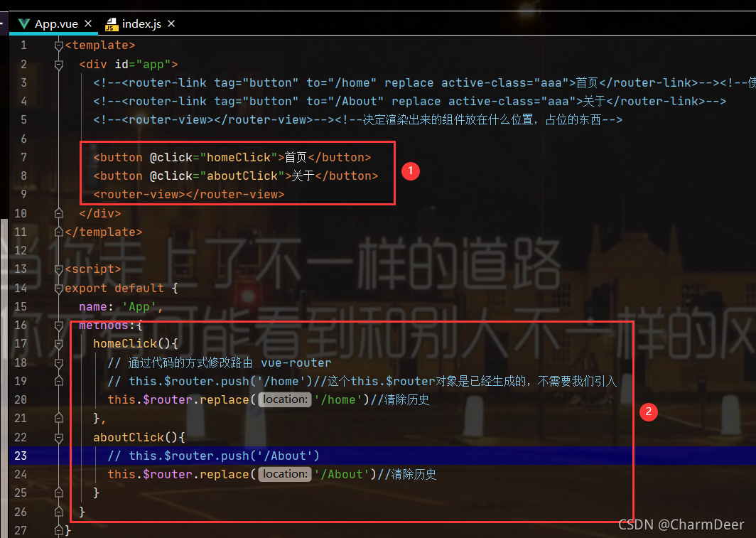This screenshot has width=756, height=538.
Task: Collapse the comment block starting line 18
Action: click(59, 362)
